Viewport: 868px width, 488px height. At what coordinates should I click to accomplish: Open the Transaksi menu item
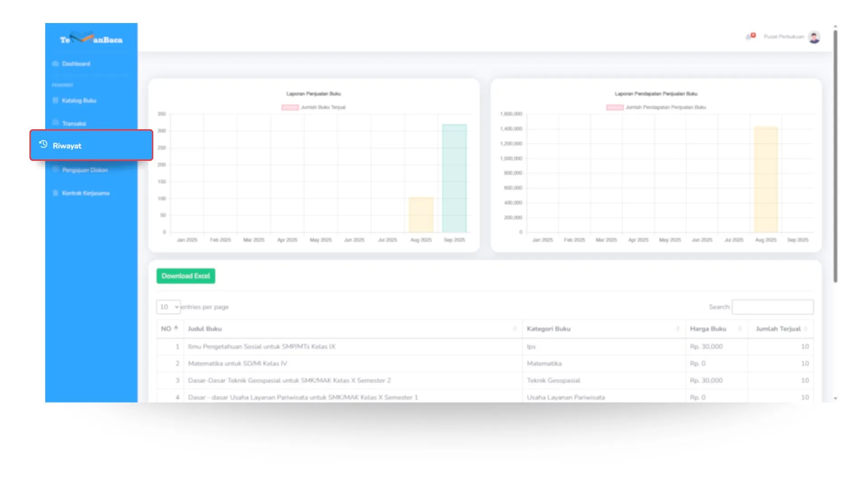click(x=74, y=123)
